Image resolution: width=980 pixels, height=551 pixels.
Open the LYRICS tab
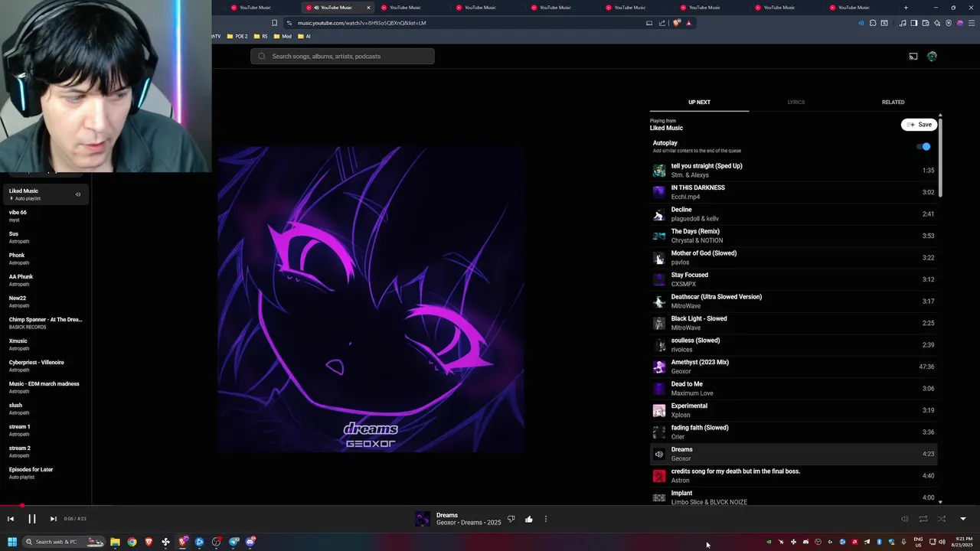coord(796,102)
